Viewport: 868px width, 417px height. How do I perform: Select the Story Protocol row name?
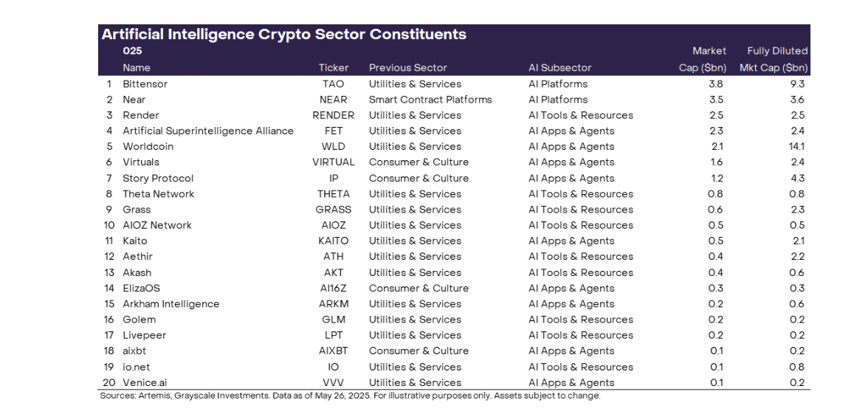158,179
